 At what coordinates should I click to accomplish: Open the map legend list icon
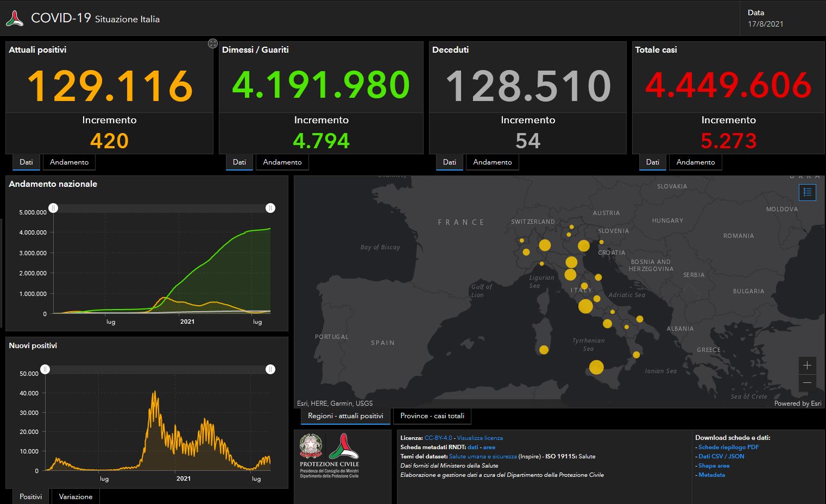808,192
